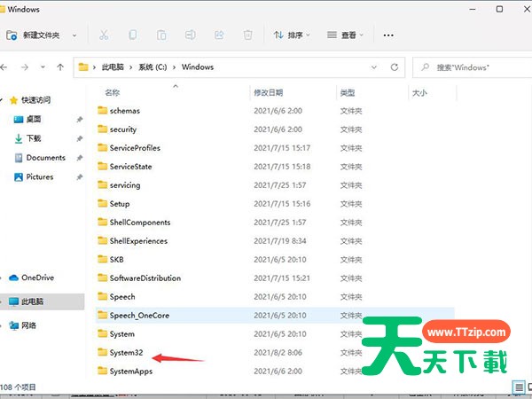Image resolution: width=532 pixels, height=399 pixels.
Task: Select the SoftwareDistribution folder
Action: pos(145,278)
